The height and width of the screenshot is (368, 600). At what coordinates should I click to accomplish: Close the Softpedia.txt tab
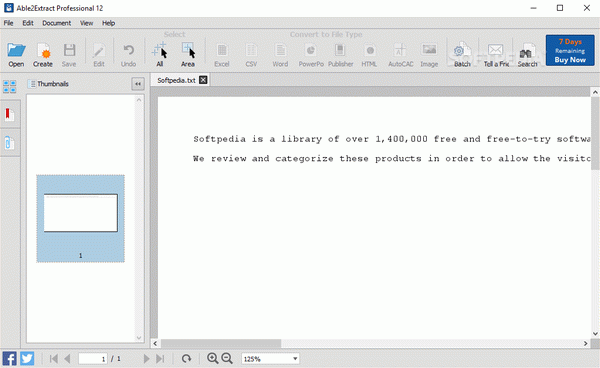pos(203,80)
